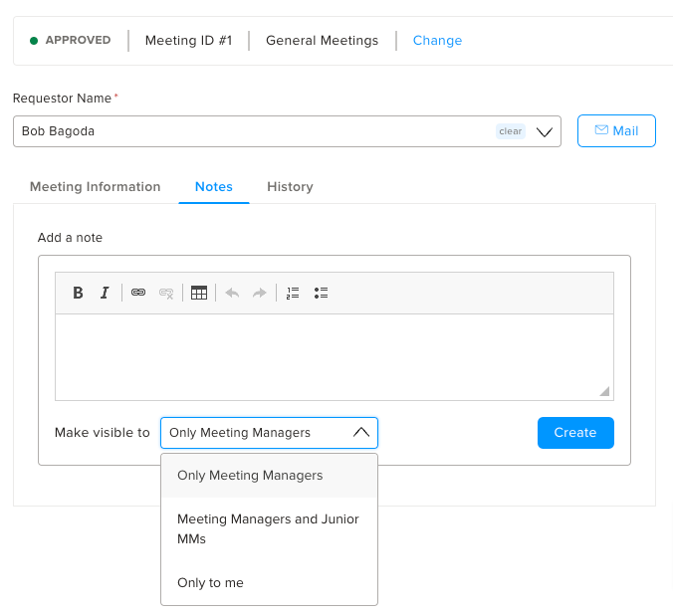Remove link using the unlink icon

click(166, 293)
